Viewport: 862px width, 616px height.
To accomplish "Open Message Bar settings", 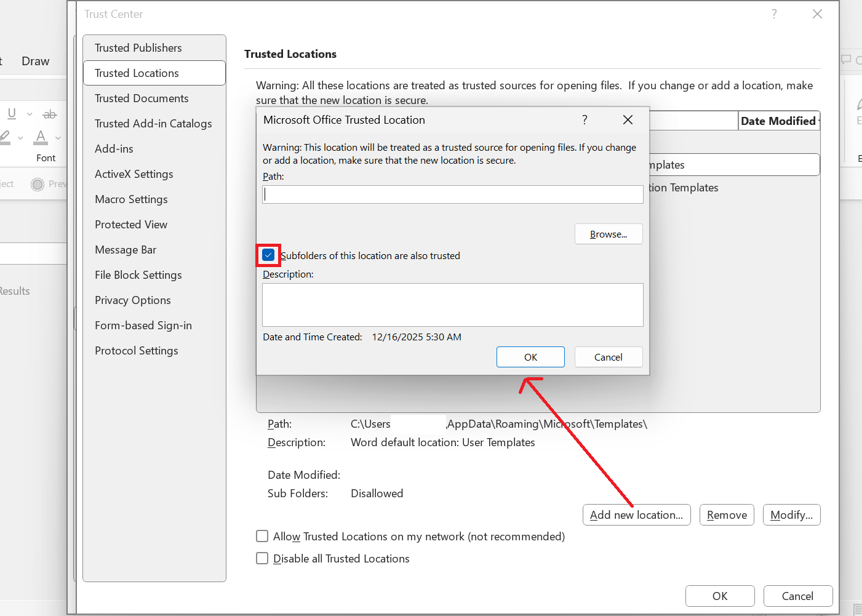I will (x=154, y=250).
